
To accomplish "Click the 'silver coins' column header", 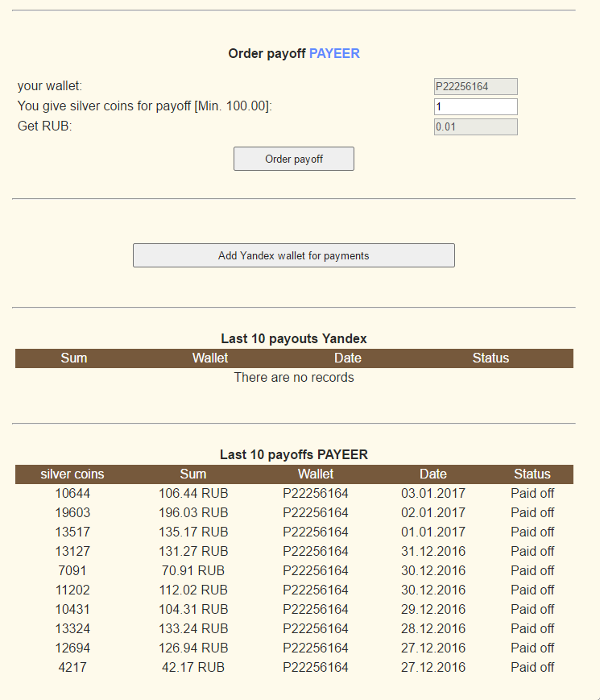I will (72, 474).
